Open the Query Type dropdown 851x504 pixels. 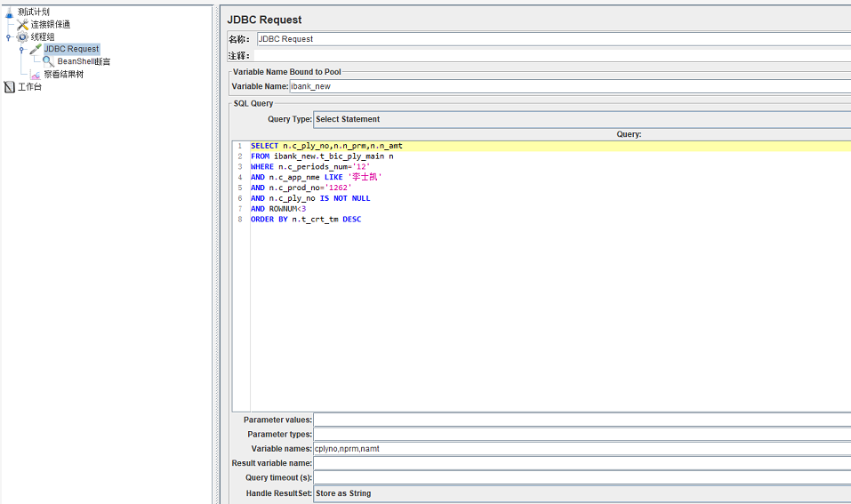(x=582, y=119)
